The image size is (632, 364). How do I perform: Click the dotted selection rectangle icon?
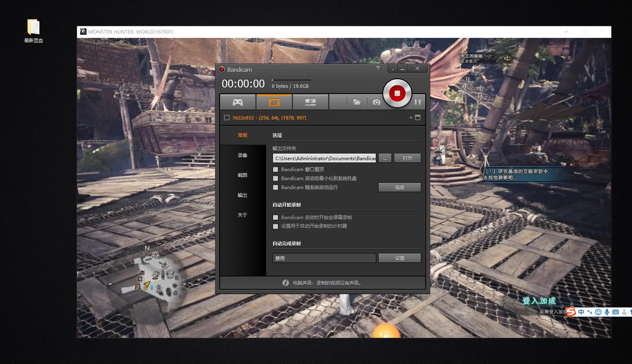pyautogui.click(x=226, y=118)
